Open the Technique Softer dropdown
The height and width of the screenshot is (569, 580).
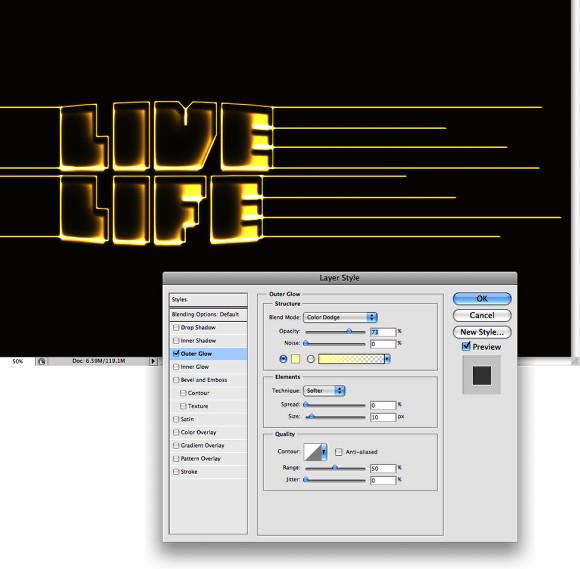(324, 391)
